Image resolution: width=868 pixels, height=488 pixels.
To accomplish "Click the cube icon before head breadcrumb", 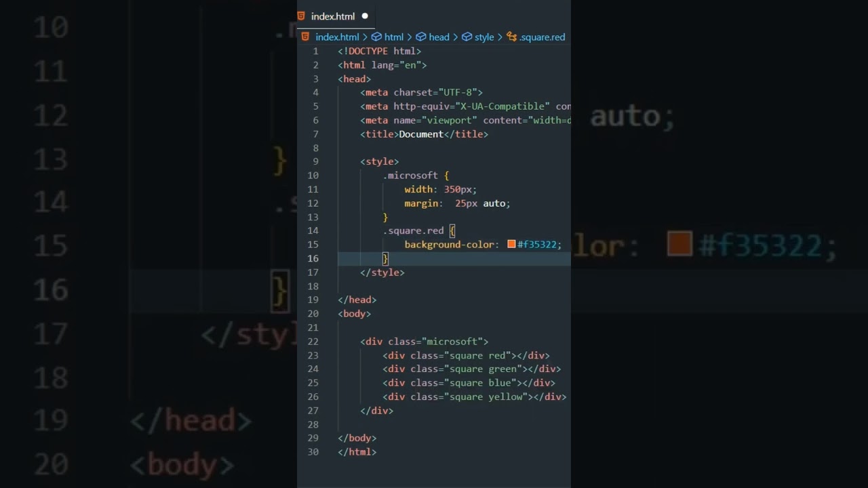I will coord(420,37).
